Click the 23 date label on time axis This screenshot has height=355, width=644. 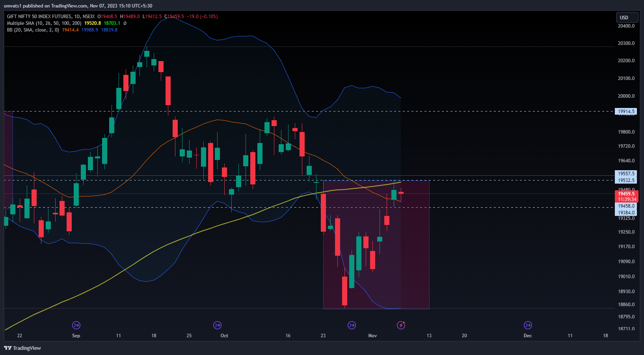point(323,336)
